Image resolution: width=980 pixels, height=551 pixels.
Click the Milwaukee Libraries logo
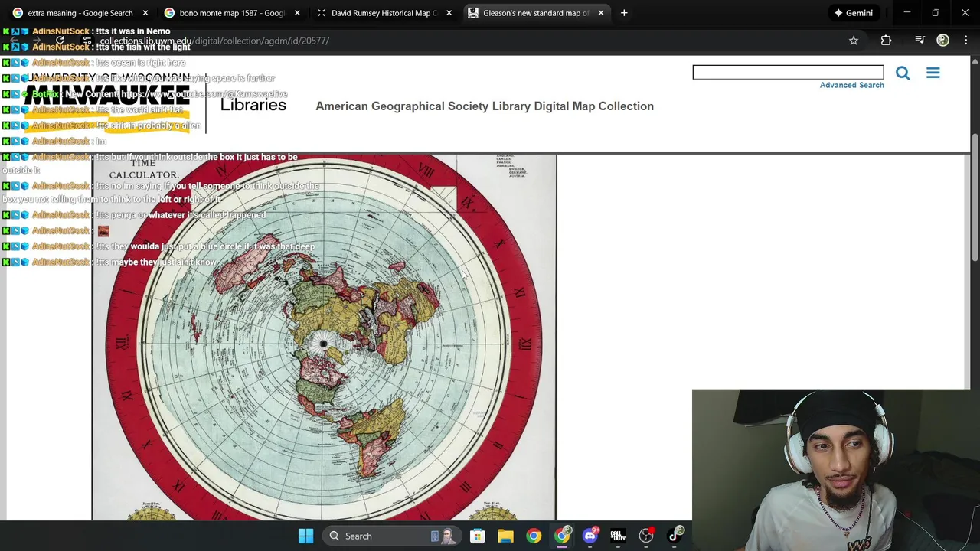(157, 102)
